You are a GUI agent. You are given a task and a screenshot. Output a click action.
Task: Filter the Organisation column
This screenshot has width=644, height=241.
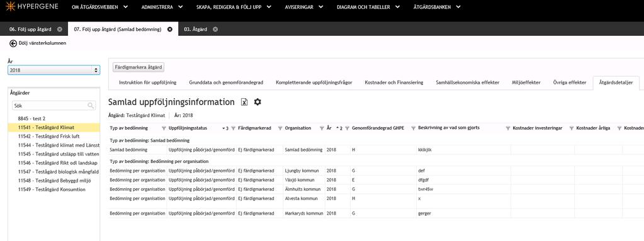322,128
